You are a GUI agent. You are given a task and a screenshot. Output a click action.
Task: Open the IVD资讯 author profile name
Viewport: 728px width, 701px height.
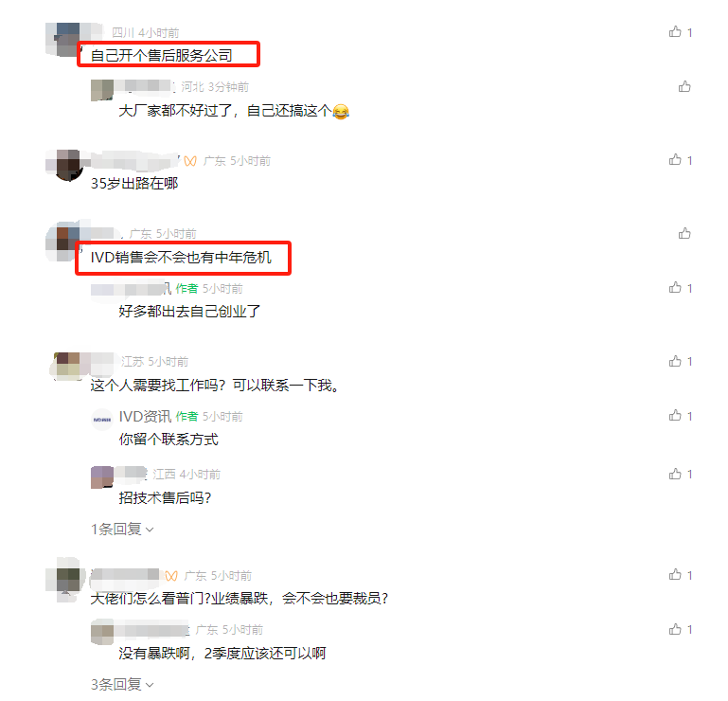pyautogui.click(x=145, y=417)
